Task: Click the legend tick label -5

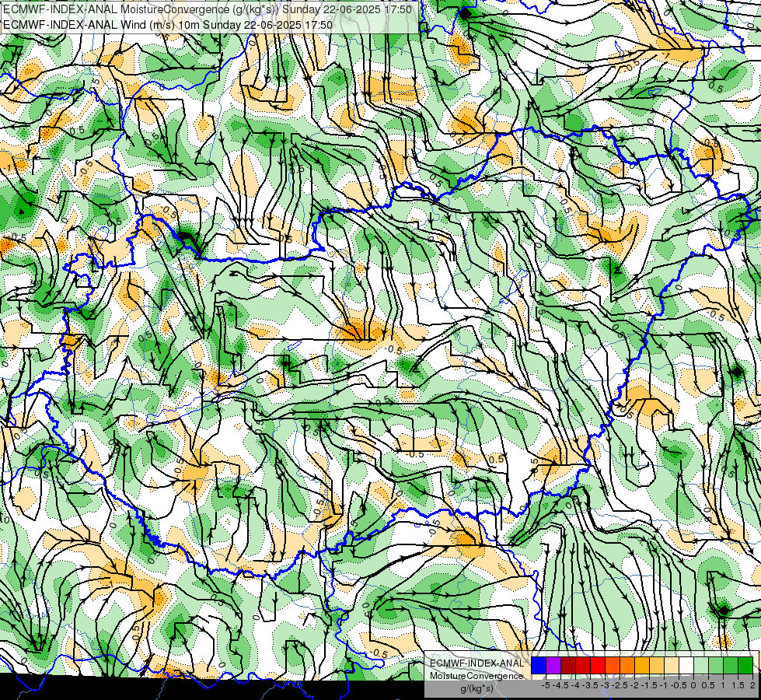Action: click(546, 685)
